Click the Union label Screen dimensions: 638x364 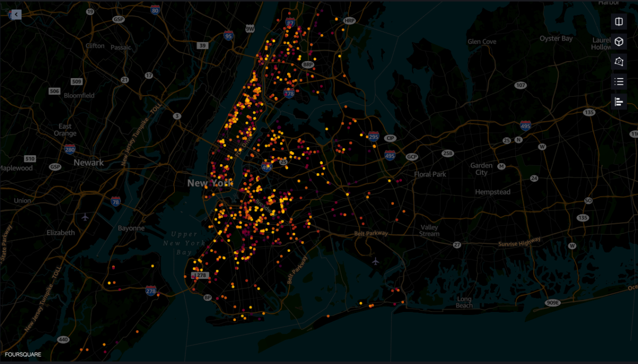(x=22, y=201)
